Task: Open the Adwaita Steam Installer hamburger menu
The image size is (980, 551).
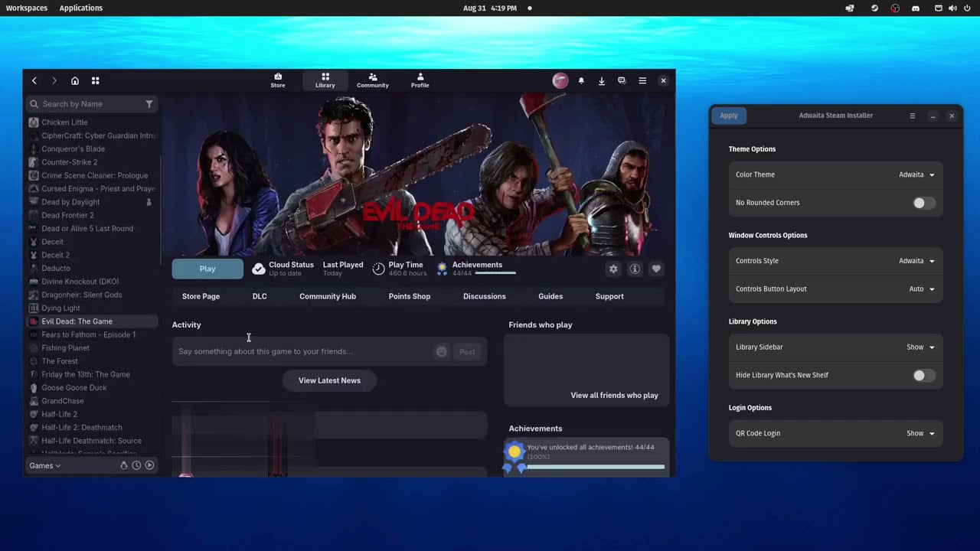Action: click(x=912, y=116)
